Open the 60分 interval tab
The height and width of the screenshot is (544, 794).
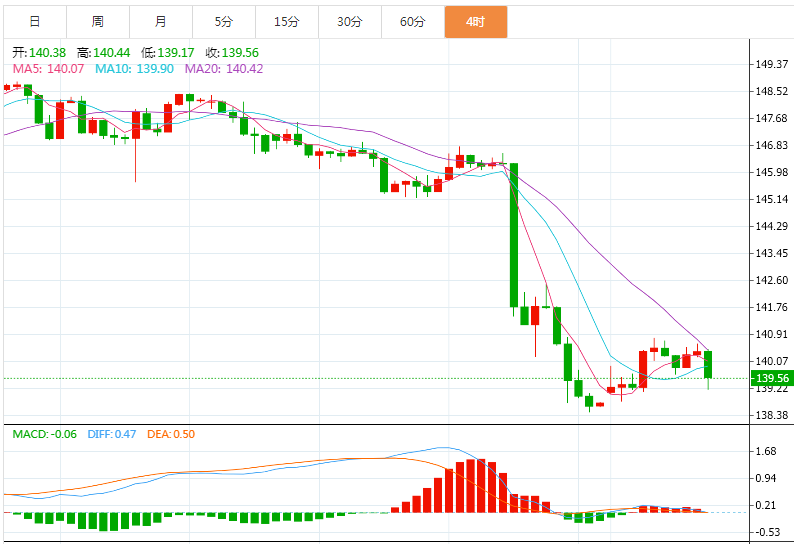413,22
